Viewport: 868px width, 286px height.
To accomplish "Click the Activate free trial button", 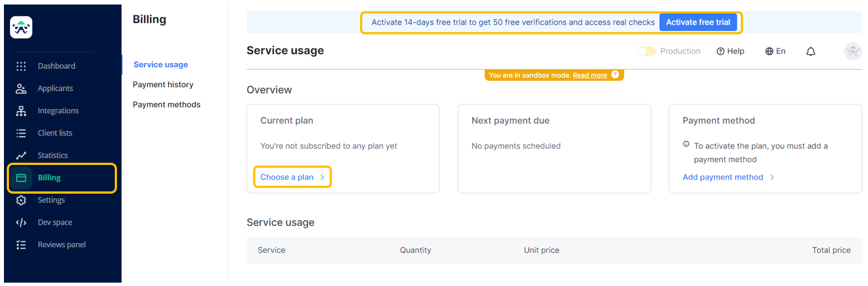I will click(x=698, y=23).
